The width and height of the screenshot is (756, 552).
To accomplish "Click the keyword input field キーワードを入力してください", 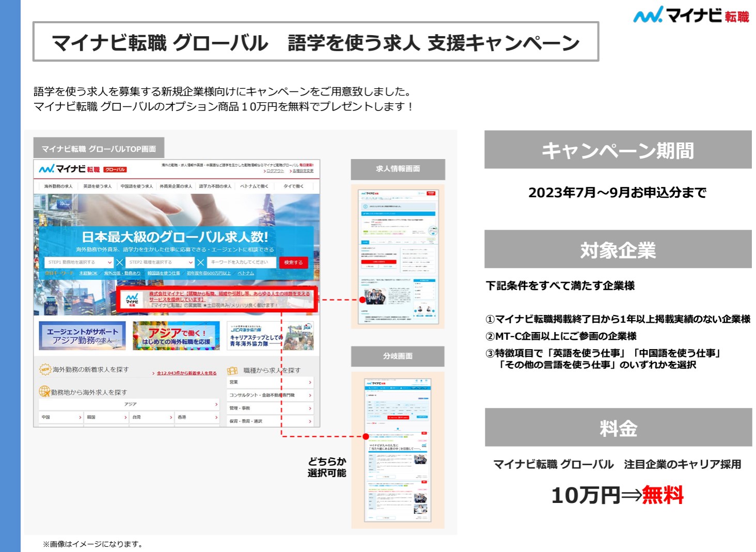I will pyautogui.click(x=241, y=262).
